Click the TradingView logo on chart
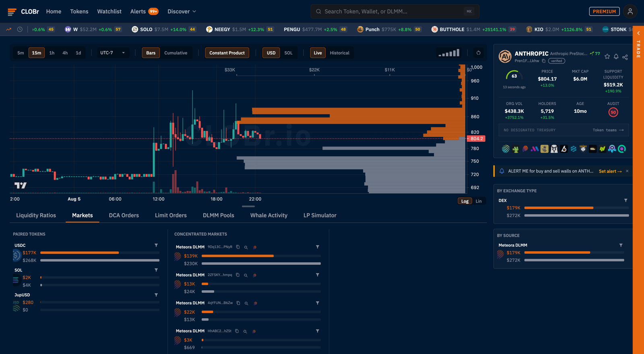The image size is (644, 354). 21,185
